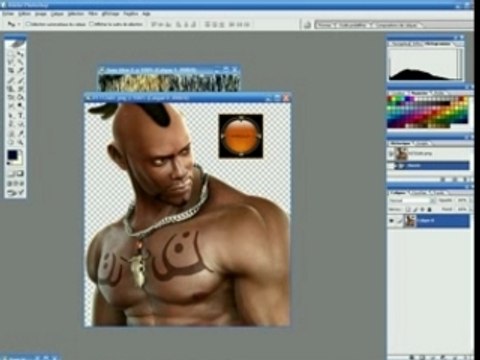Select the Eraser tool
The image size is (480, 360).
(x=11, y=97)
